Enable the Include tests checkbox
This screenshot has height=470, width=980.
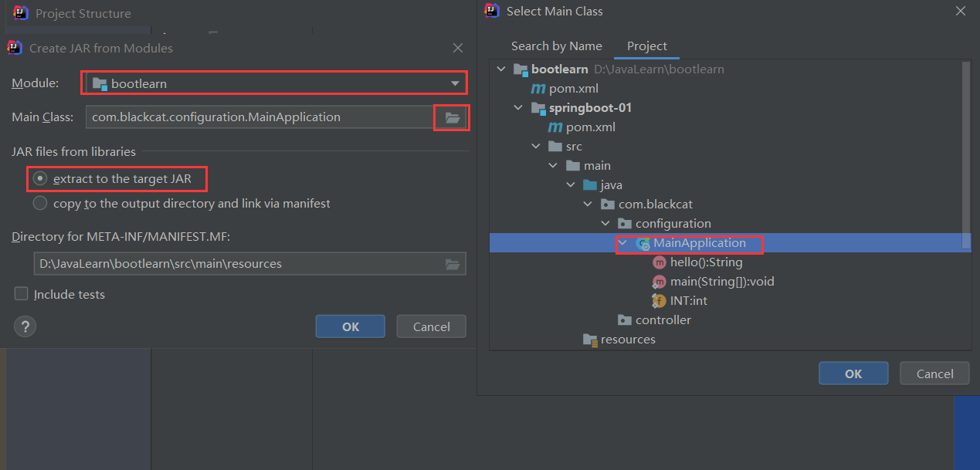click(22, 294)
